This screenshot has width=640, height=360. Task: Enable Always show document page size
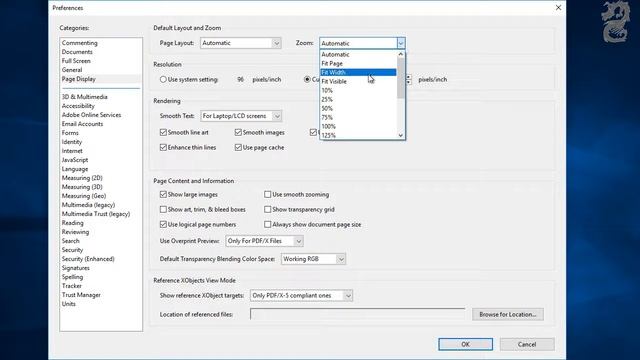coord(267,224)
